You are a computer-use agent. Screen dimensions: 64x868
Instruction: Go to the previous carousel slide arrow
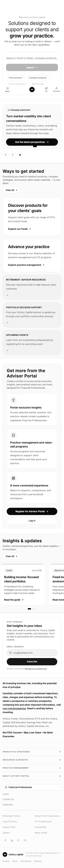(5, 155)
